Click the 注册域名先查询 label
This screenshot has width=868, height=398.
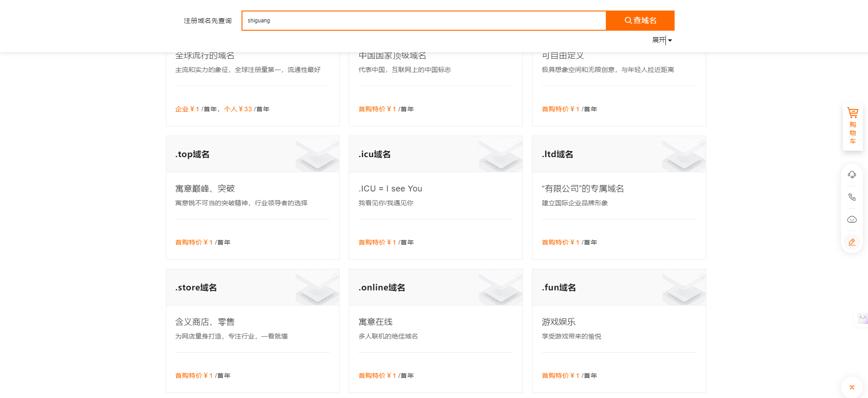[x=208, y=21]
